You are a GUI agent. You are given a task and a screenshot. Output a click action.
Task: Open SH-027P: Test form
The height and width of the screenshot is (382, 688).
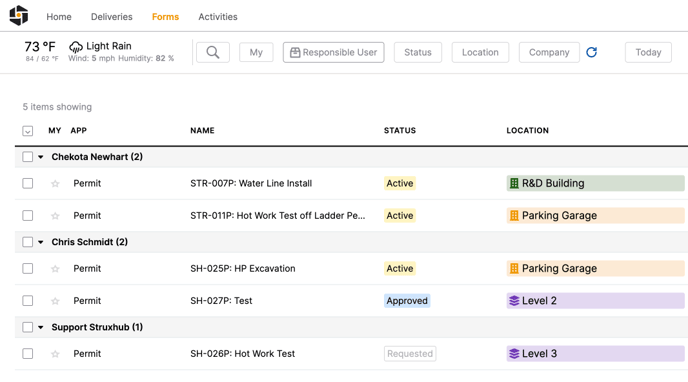221,300
